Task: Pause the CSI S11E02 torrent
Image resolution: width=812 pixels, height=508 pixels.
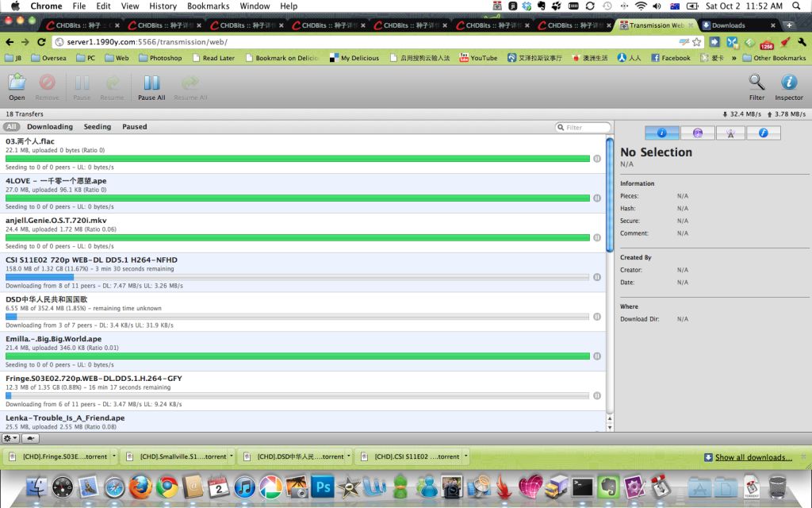Action: [597, 277]
